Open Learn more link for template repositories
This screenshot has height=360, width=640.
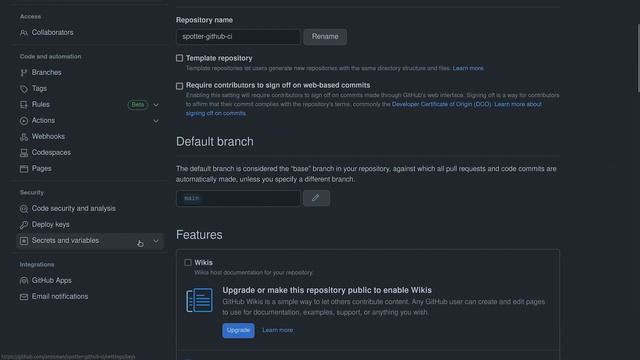click(468, 68)
